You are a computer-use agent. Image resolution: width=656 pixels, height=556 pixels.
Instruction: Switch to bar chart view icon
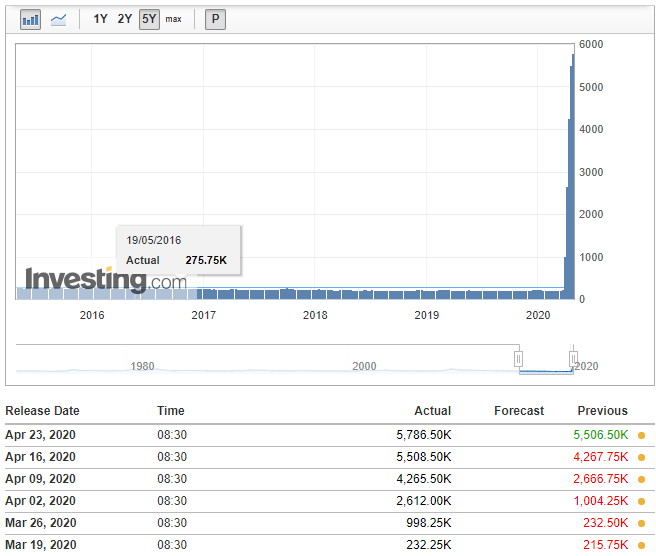30,19
